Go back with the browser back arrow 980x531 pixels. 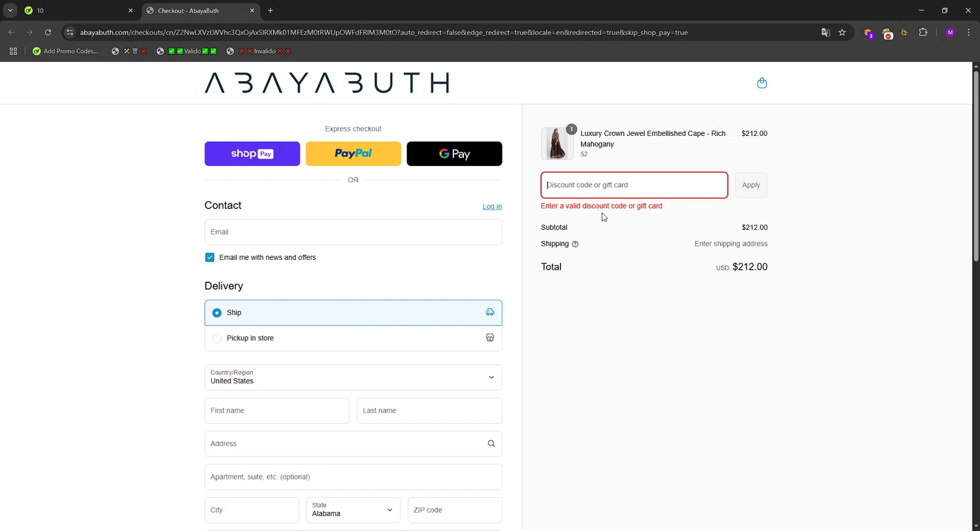point(11,32)
